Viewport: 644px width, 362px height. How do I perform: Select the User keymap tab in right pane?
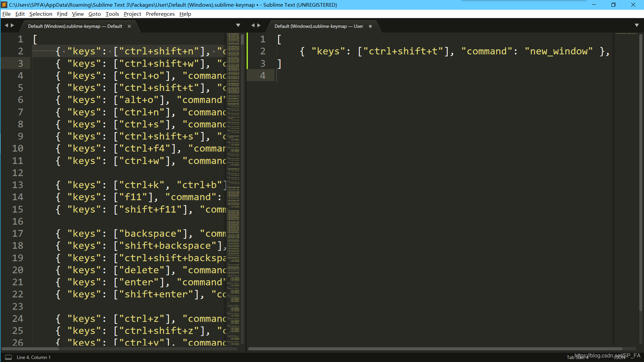(319, 26)
